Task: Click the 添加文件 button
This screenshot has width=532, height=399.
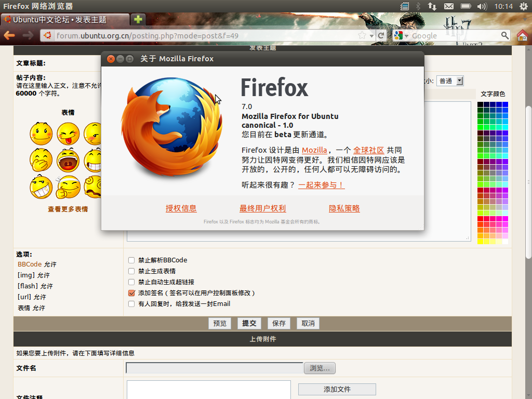Action: 337,389
